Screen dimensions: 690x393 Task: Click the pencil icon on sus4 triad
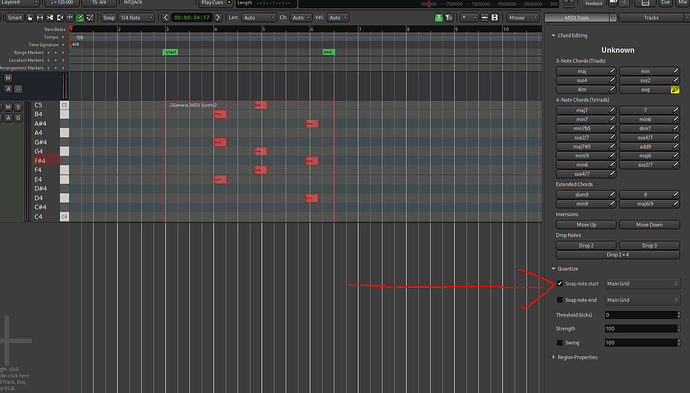(612, 80)
